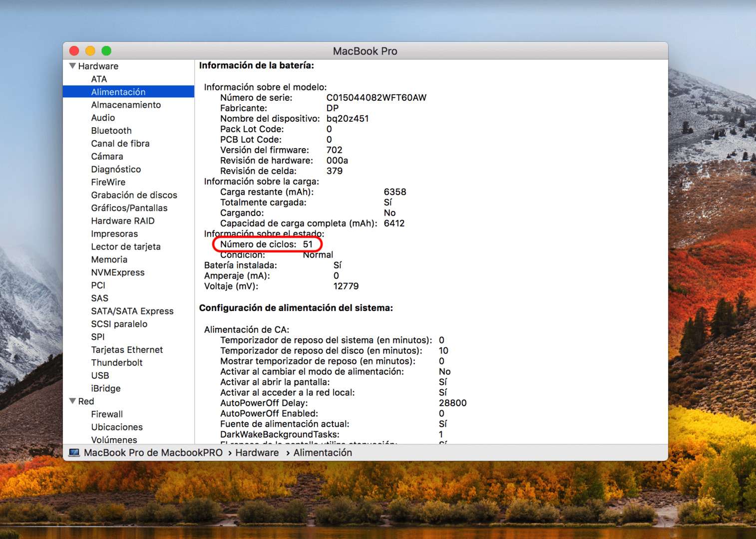Open Almacenamiento in the hardware list
Image resolution: width=756 pixels, height=539 pixels.
pyautogui.click(x=126, y=105)
